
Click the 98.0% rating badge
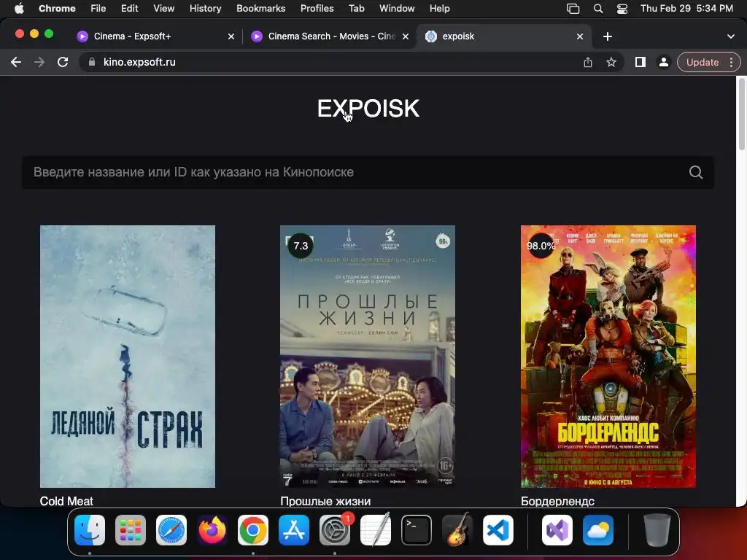click(x=541, y=246)
